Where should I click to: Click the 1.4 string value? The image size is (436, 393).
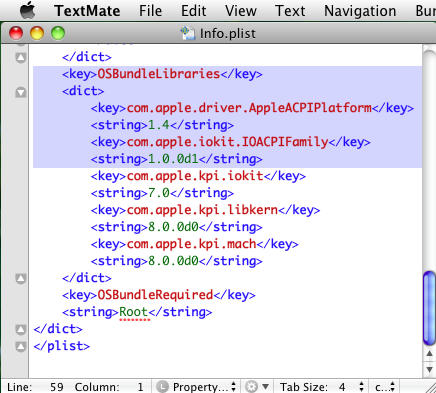[159, 125]
